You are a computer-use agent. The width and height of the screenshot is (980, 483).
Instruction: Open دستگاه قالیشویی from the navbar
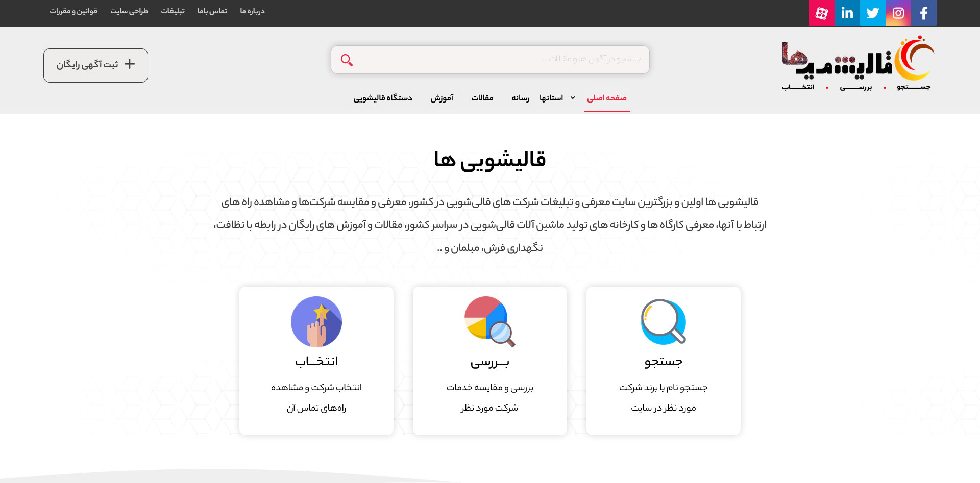tap(383, 98)
